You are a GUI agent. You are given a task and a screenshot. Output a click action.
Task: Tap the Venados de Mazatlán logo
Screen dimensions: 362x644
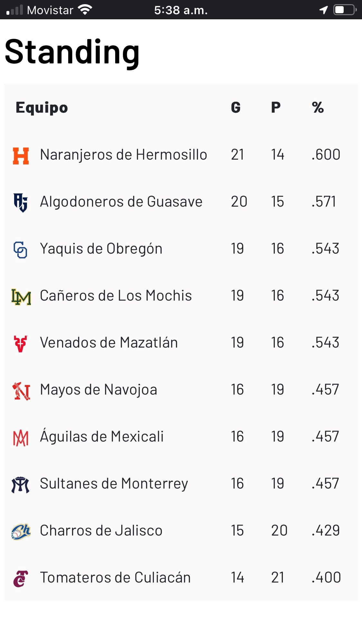[21, 343]
